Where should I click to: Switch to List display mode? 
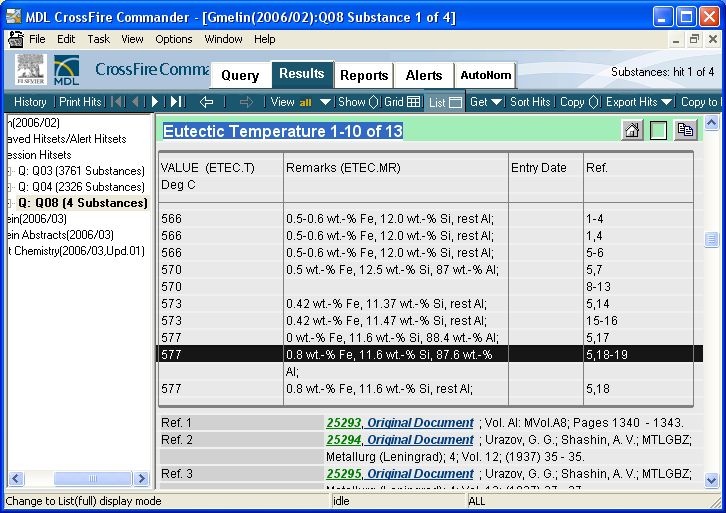[445, 102]
